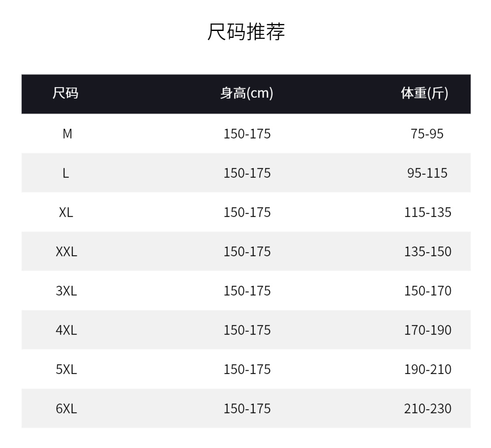Select the 4XL size cell
This screenshot has width=491, height=448.
tap(66, 330)
